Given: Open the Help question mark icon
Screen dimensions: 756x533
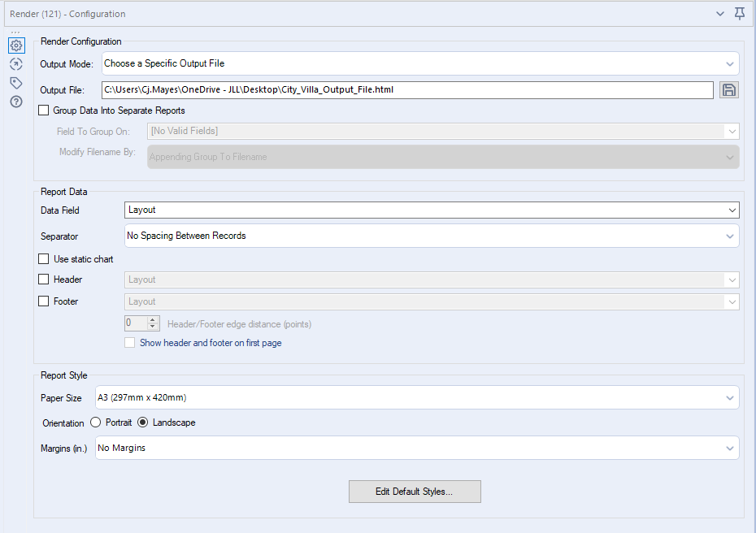Looking at the screenshot, I should click(15, 102).
